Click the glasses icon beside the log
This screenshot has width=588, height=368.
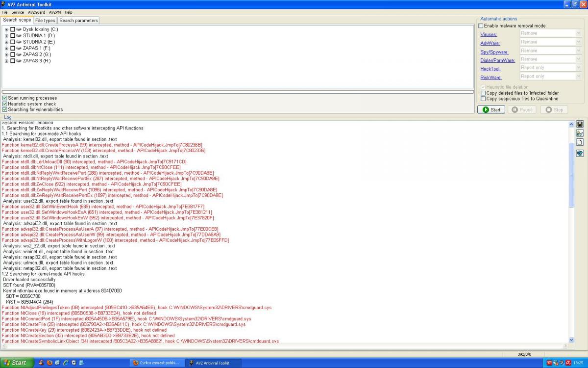click(580, 133)
